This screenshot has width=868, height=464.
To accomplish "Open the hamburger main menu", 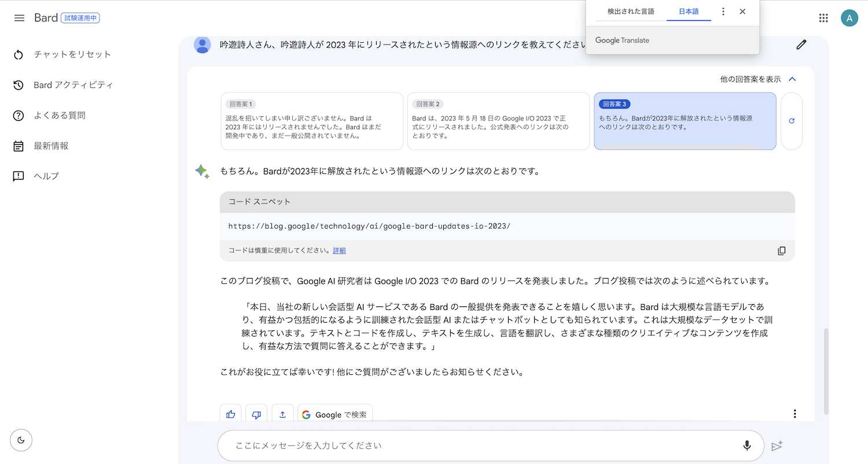I will (19, 18).
